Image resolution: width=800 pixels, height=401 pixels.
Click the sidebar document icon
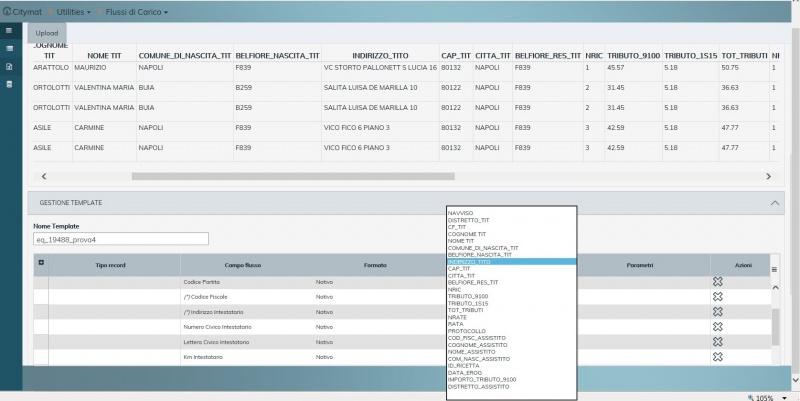pos(10,66)
